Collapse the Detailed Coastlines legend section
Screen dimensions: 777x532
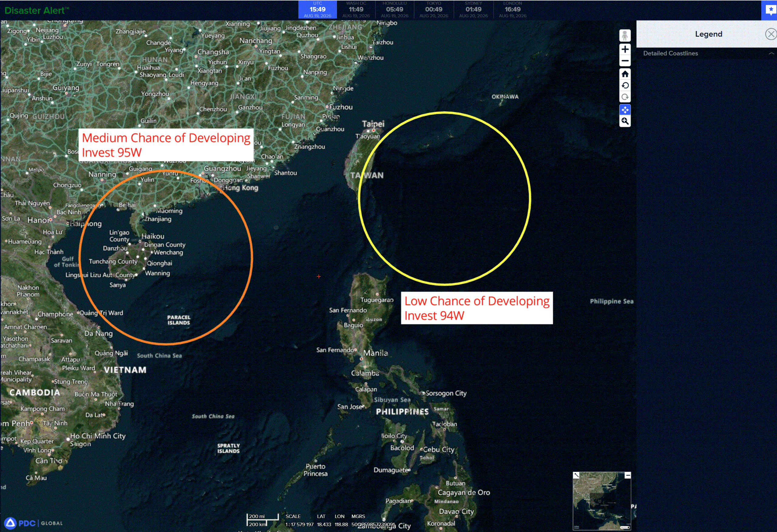click(x=771, y=53)
